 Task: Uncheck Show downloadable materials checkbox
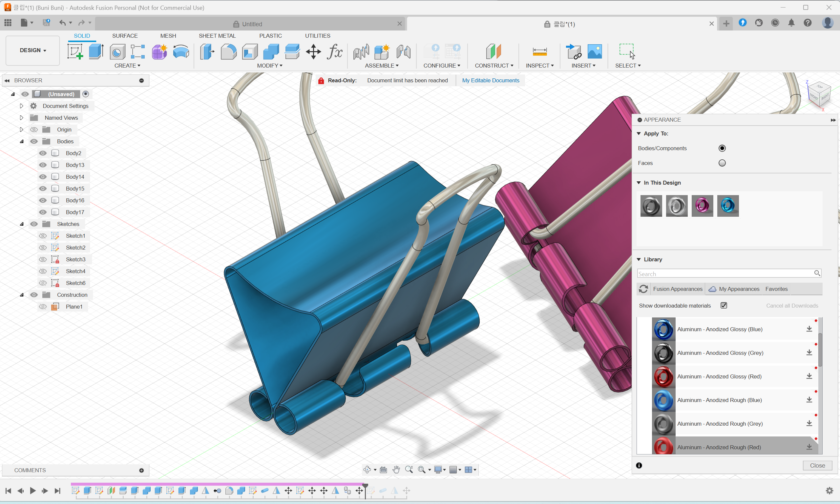(724, 305)
